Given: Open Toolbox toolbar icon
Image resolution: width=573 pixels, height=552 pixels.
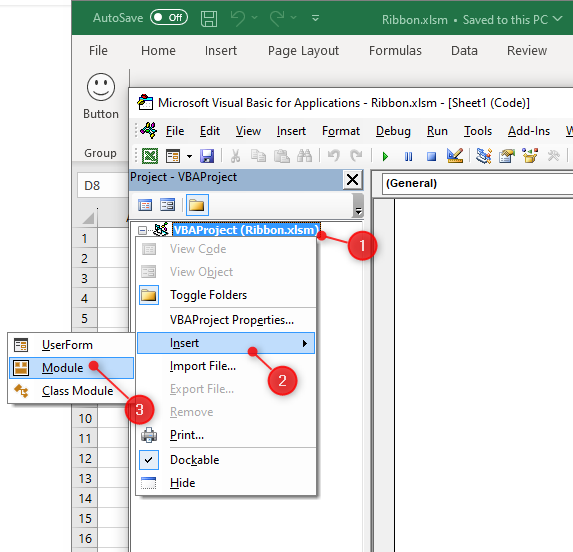Looking at the screenshot, I should click(x=553, y=156).
